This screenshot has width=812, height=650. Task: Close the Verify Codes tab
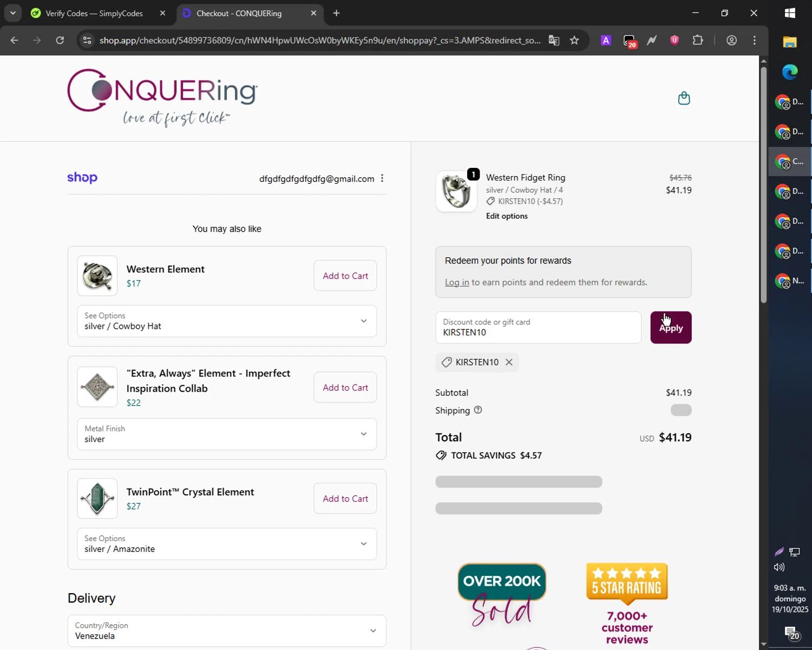[162, 13]
